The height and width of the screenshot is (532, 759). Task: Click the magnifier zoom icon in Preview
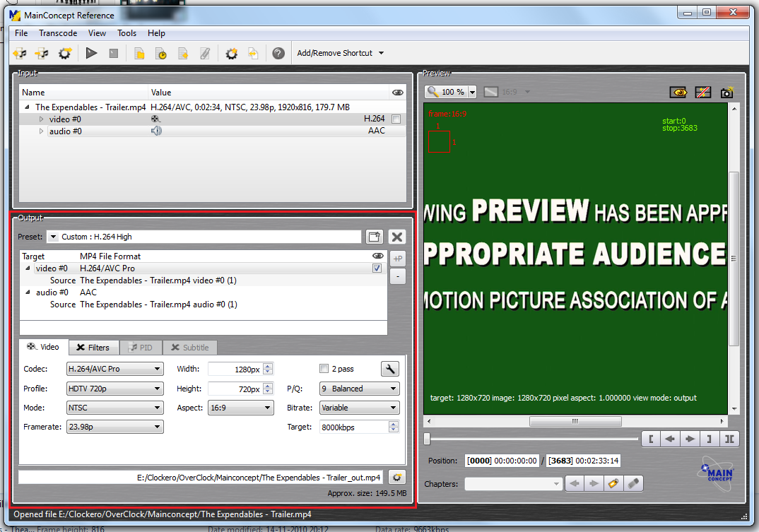click(x=433, y=91)
